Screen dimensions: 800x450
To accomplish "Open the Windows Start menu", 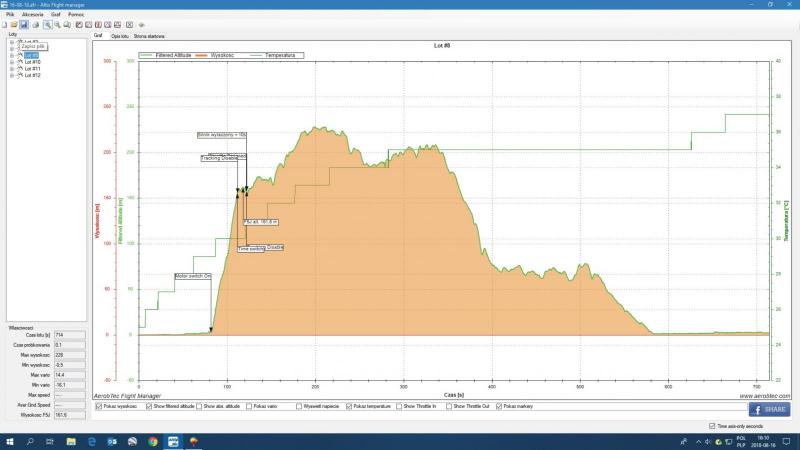I will point(8,440).
